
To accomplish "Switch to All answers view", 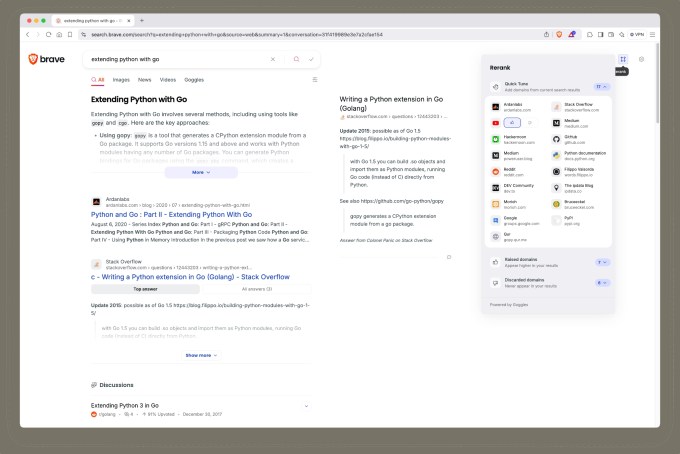I will (x=257, y=288).
